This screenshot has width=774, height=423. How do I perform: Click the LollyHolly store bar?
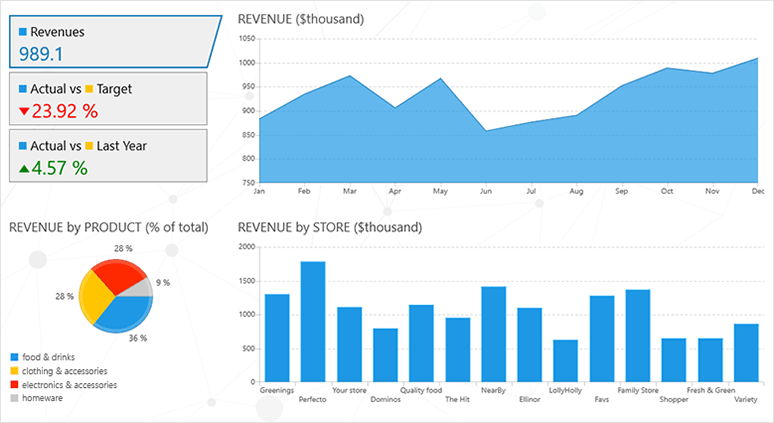566,361
